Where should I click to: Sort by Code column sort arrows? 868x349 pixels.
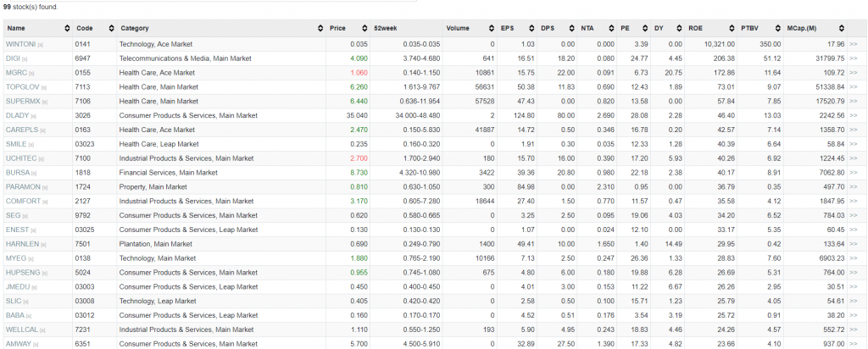point(111,28)
